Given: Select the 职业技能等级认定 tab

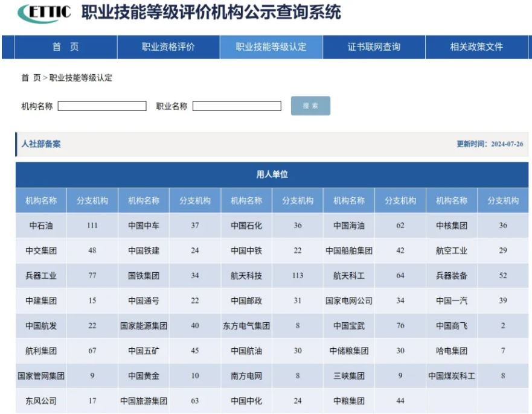Looking at the screenshot, I should pos(272,47).
